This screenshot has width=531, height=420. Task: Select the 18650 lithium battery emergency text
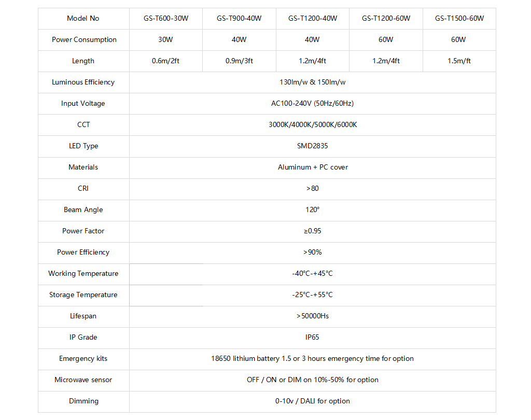[x=313, y=359]
